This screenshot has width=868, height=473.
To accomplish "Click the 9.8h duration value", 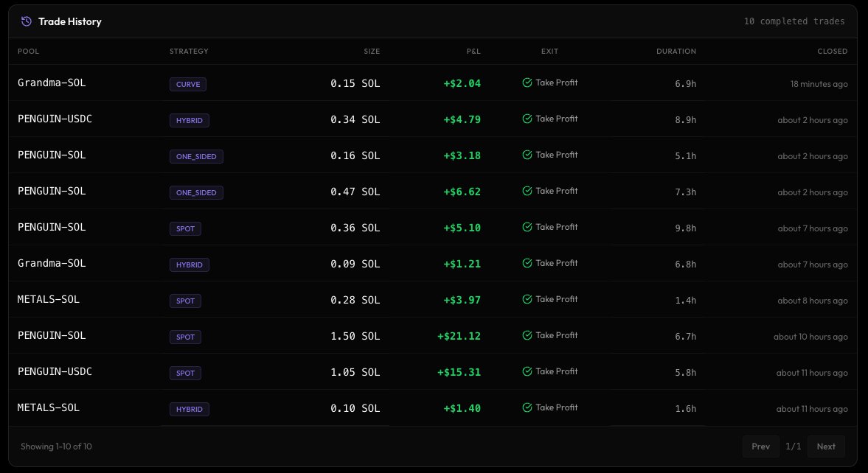I will (685, 228).
